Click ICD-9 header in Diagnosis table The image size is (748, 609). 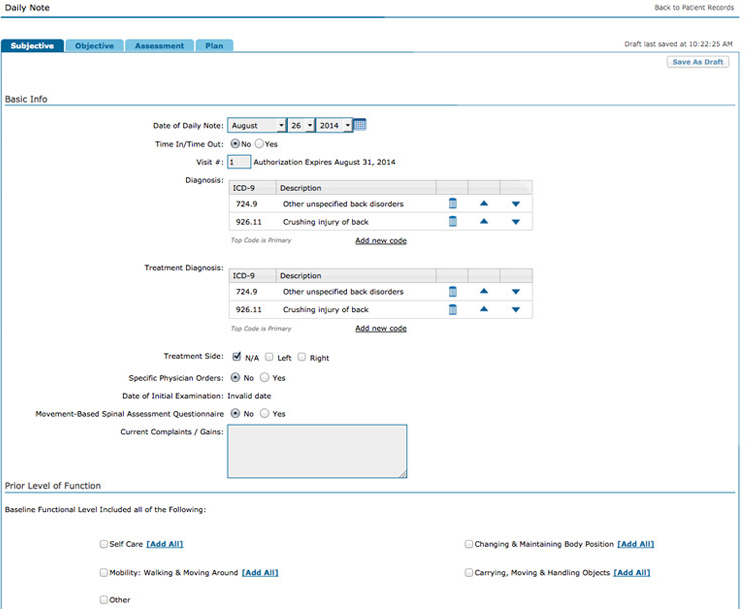[252, 188]
